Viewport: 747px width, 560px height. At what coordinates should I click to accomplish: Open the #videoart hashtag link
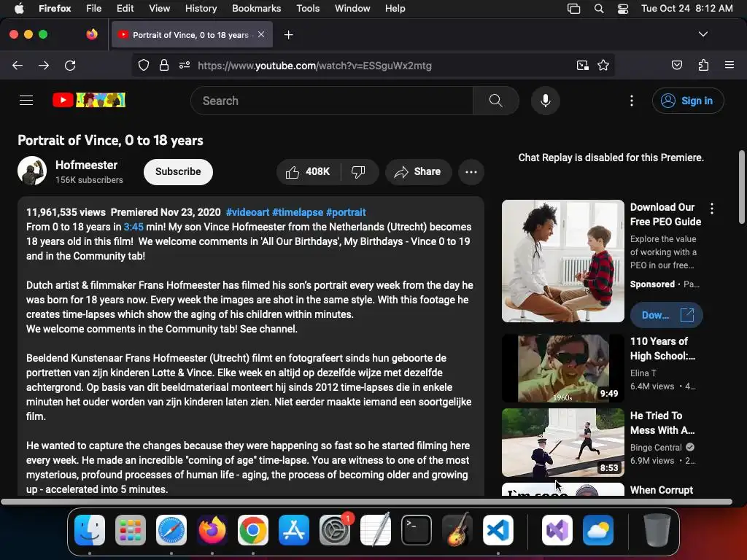pos(248,212)
